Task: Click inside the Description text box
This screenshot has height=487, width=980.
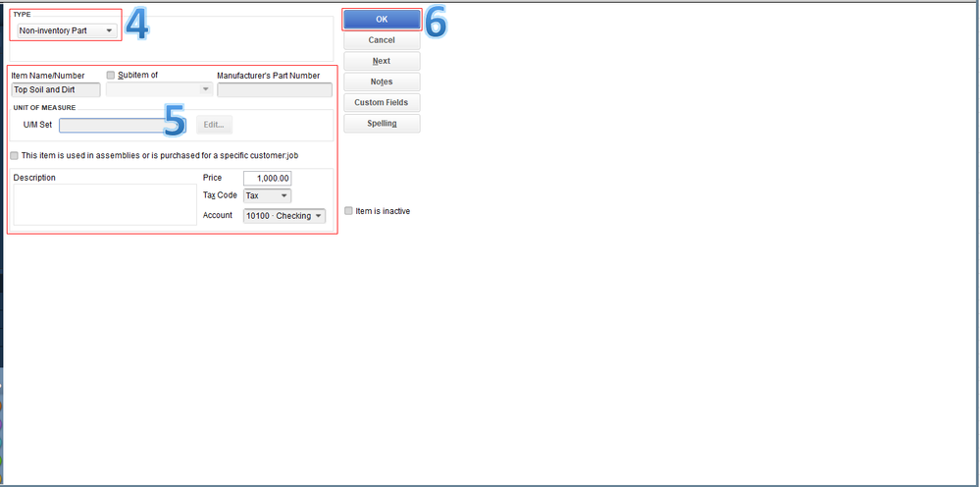Action: (x=104, y=204)
